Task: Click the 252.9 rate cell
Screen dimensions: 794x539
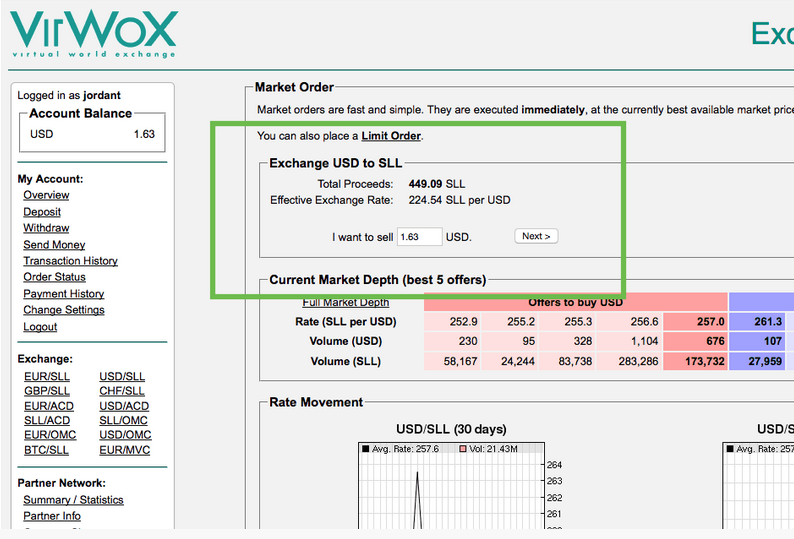Action: [452, 322]
